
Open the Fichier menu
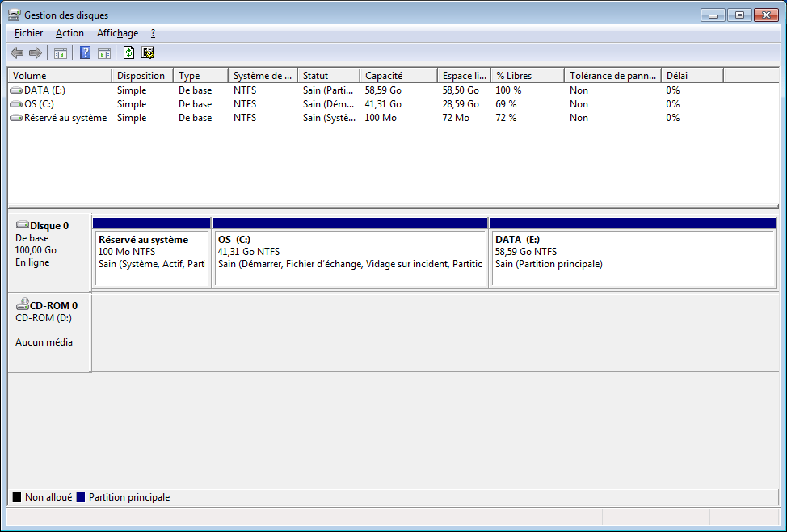coord(28,33)
